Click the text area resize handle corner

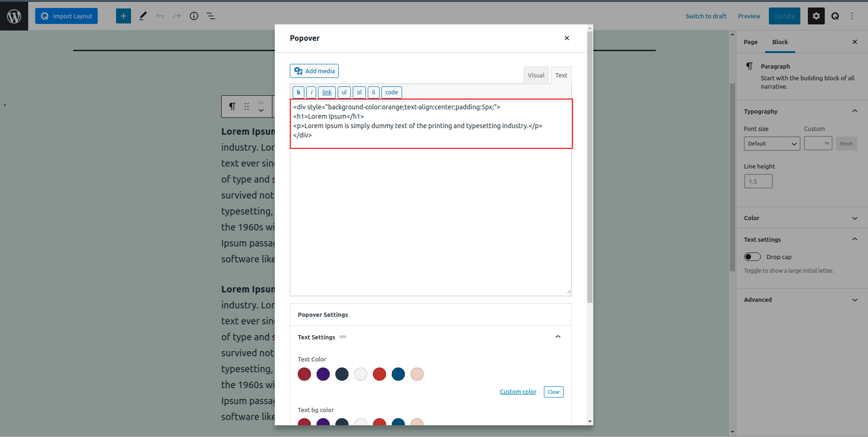569,292
